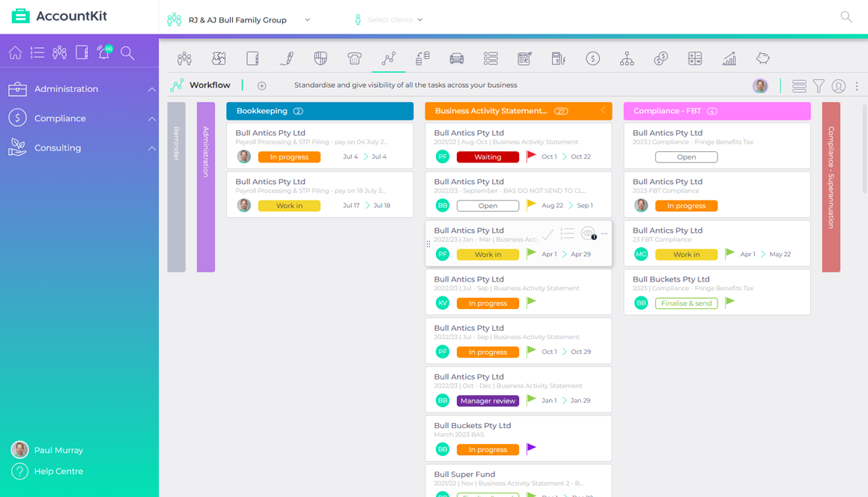Click the Manager review status badge

488,400
